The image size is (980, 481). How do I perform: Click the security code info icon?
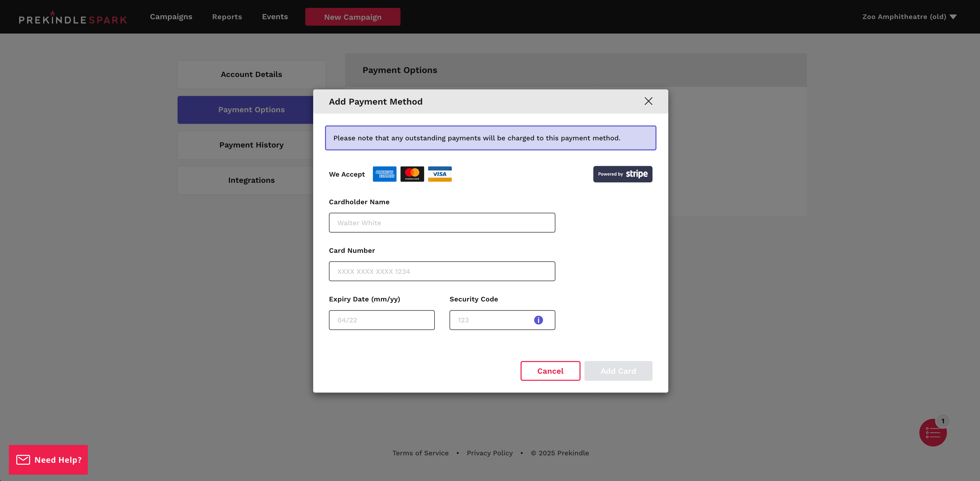[538, 320]
